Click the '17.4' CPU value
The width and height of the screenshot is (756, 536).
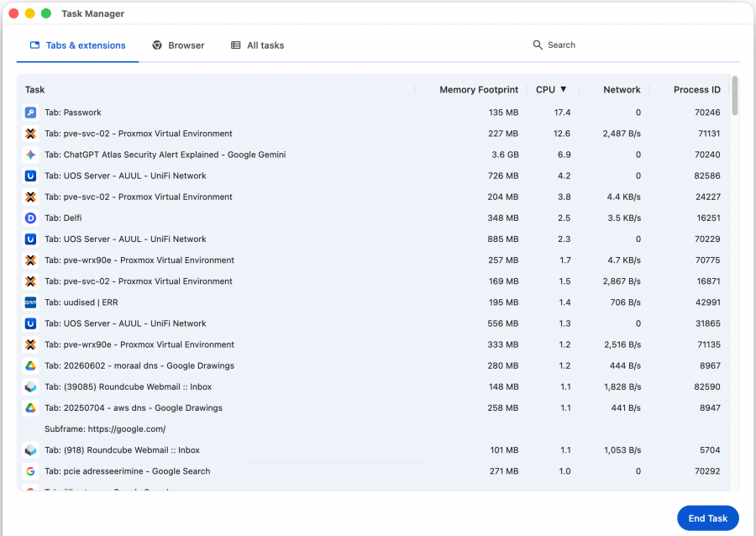coord(562,113)
